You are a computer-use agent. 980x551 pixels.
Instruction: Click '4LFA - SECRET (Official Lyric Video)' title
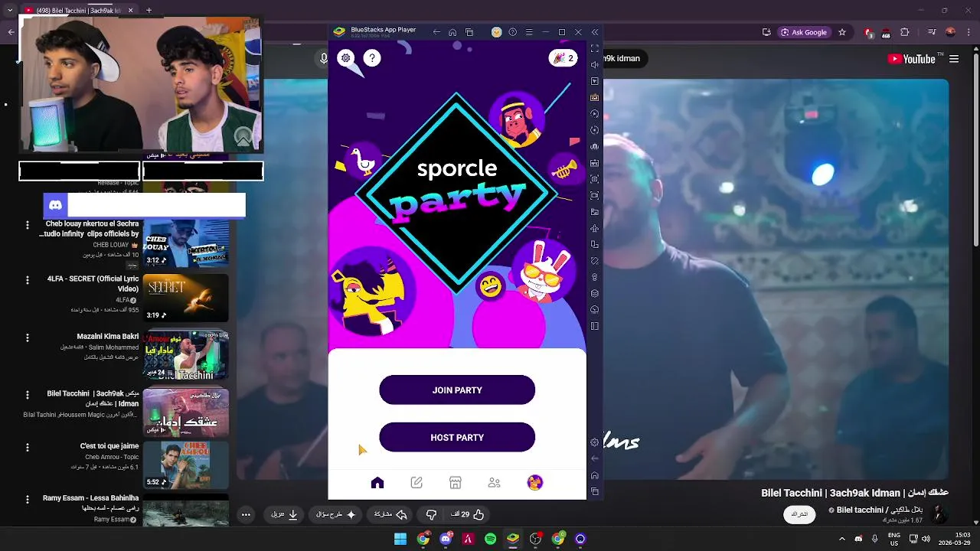[x=93, y=284]
